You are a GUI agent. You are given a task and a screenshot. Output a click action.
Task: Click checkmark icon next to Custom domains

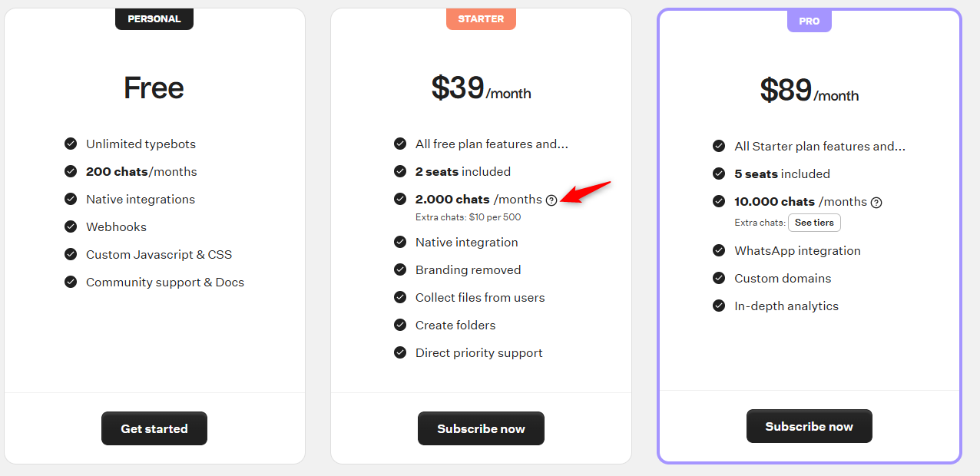719,278
